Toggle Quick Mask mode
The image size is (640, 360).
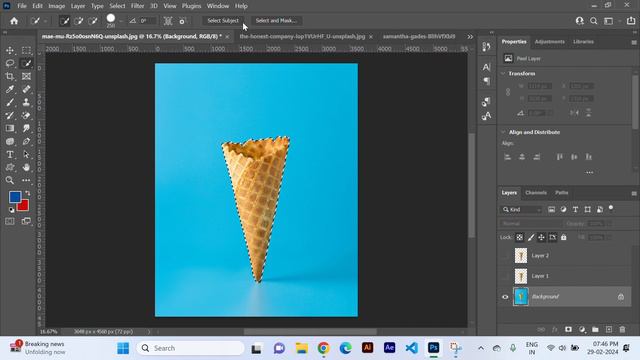click(x=10, y=221)
